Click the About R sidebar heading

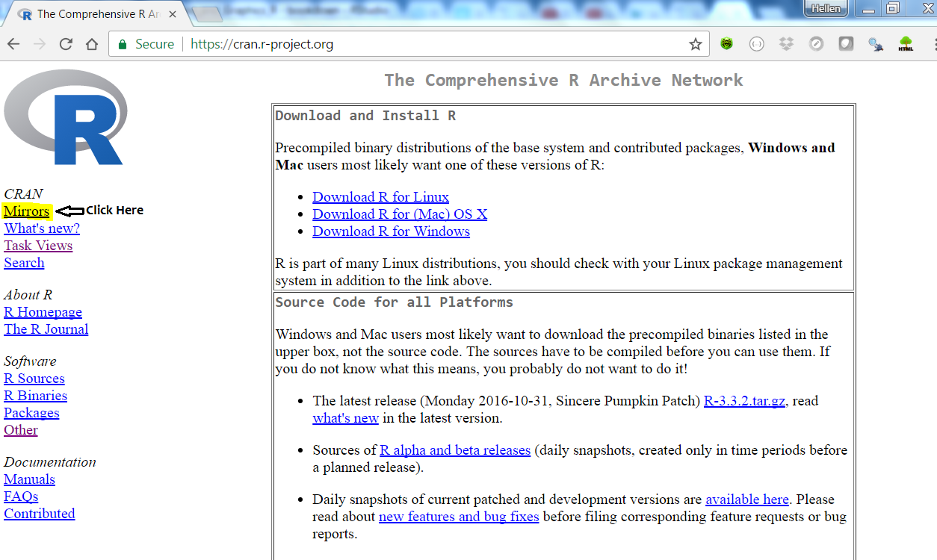[28, 295]
